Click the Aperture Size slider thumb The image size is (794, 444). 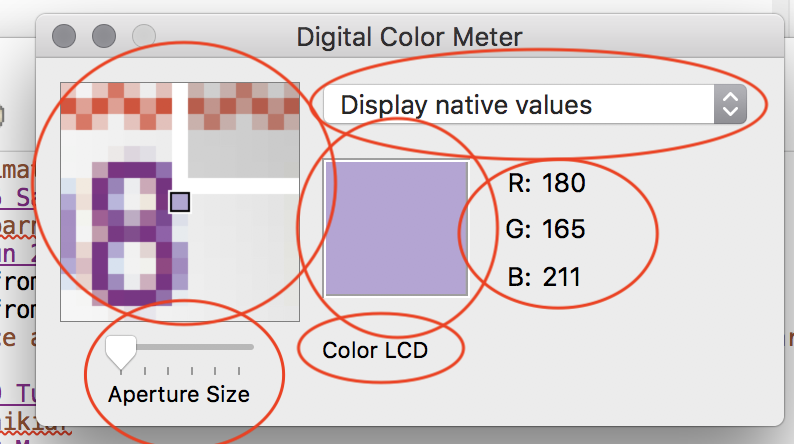pos(122,349)
